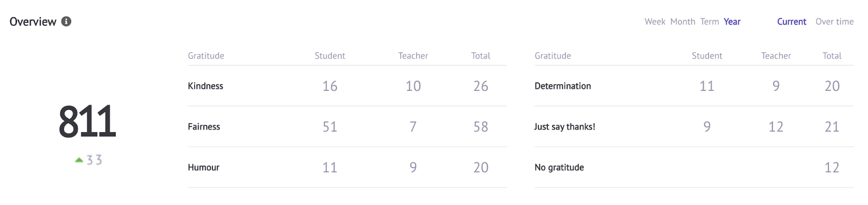Click the green up-arrow trend indicator

[x=79, y=160]
